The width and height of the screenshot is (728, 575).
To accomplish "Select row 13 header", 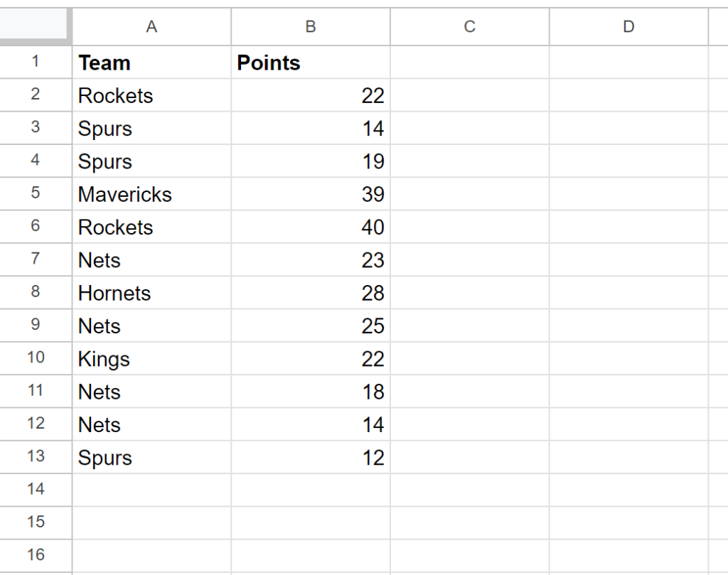I will [36, 458].
